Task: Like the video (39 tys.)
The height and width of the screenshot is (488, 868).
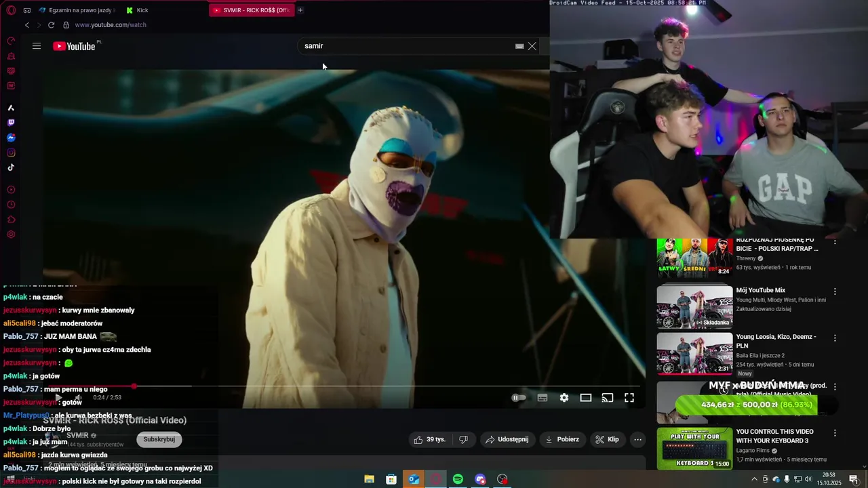Action: point(430,439)
